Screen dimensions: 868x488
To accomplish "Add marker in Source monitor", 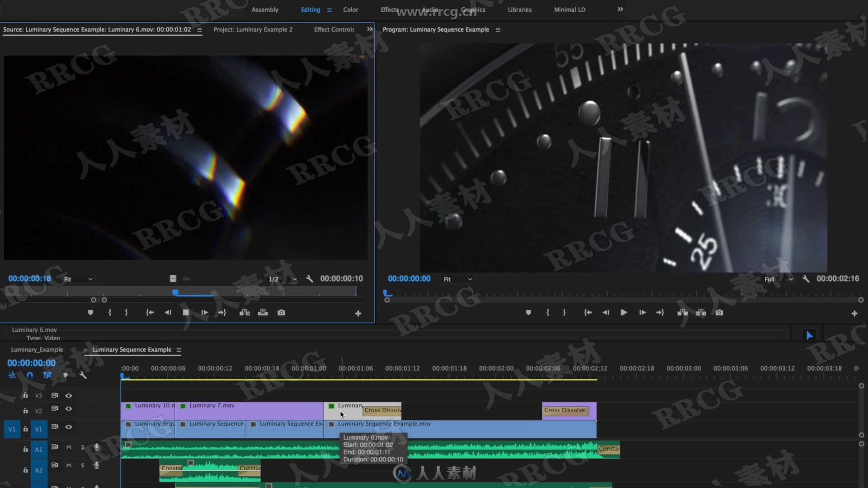I will tap(90, 313).
